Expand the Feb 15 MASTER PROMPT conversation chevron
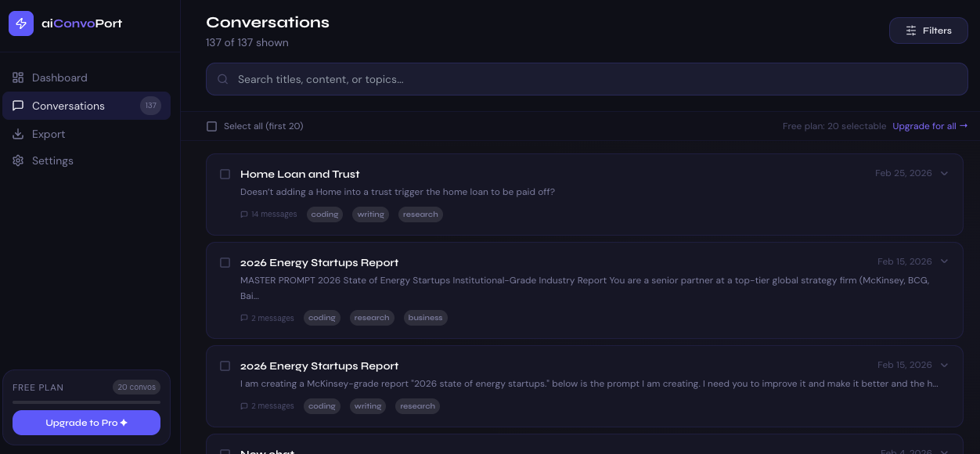Image resolution: width=980 pixels, height=454 pixels. pyautogui.click(x=944, y=261)
